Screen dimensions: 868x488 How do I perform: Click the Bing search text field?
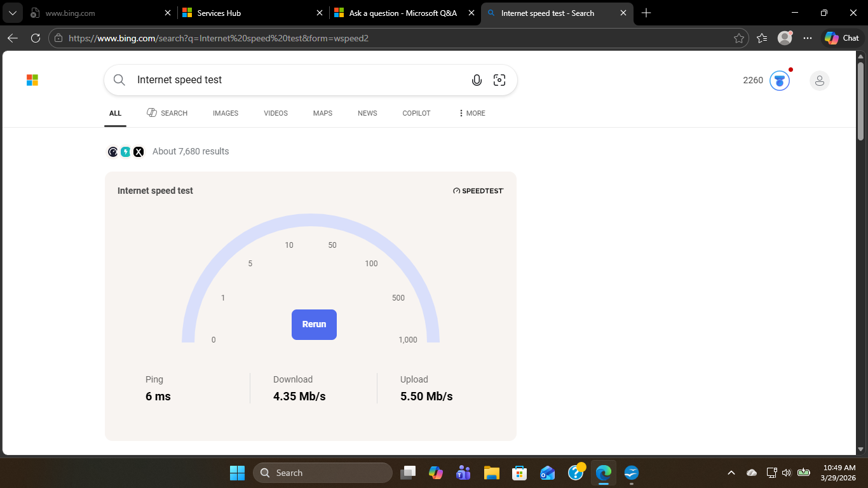click(x=299, y=80)
